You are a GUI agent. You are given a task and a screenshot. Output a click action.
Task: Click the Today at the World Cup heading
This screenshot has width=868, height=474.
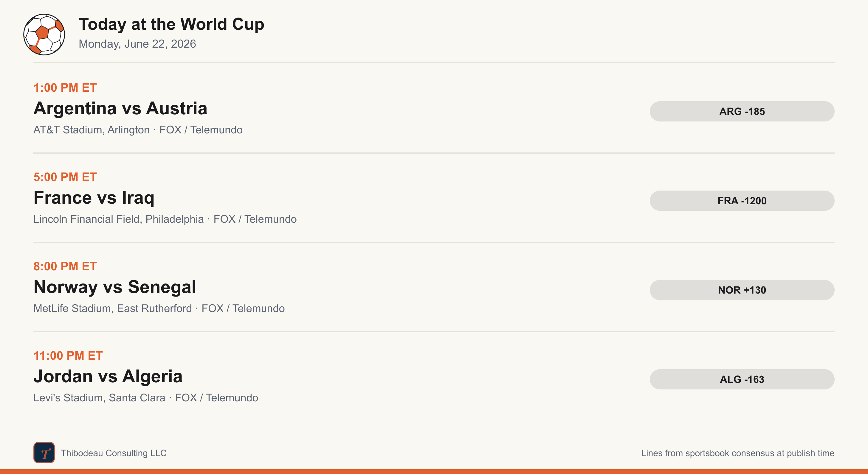point(171,24)
